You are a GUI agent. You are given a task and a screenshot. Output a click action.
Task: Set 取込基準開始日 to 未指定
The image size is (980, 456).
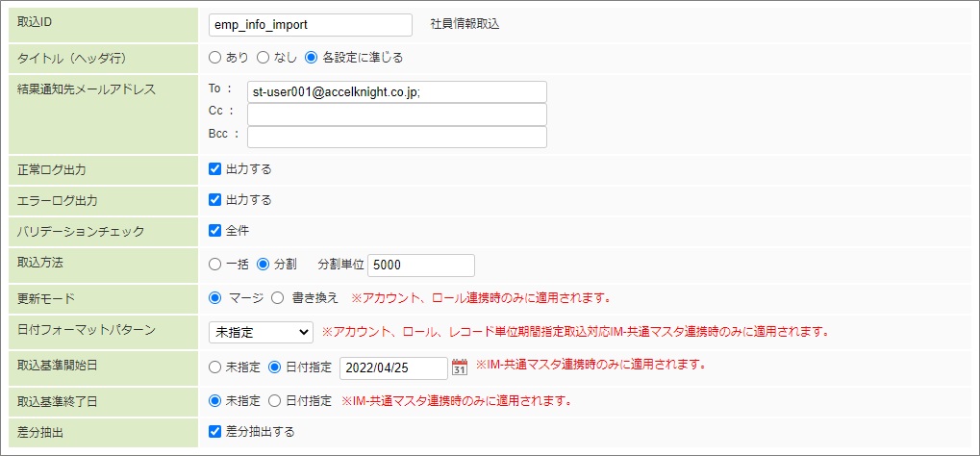pos(215,367)
